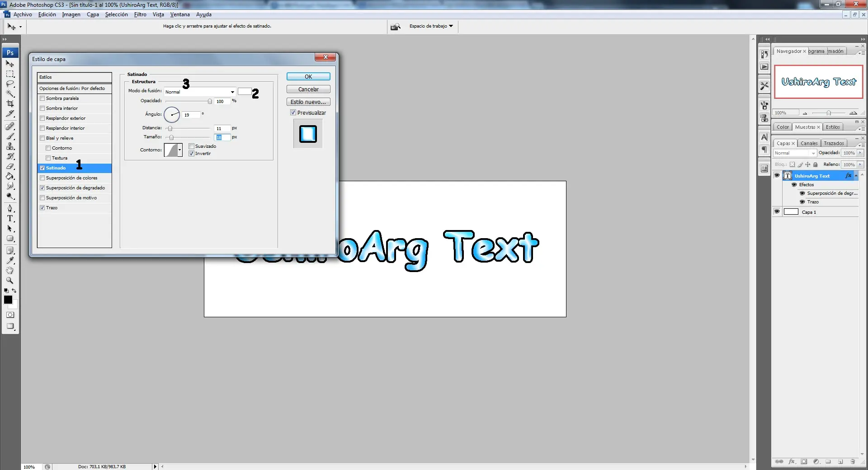Screen dimensions: 868x470
Task: Open the Paragraph panel icon in dock
Action: (764, 150)
